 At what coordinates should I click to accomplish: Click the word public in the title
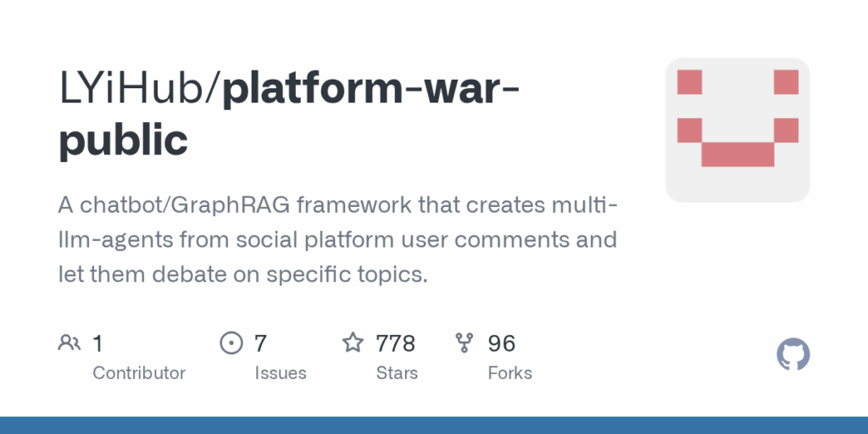click(123, 138)
